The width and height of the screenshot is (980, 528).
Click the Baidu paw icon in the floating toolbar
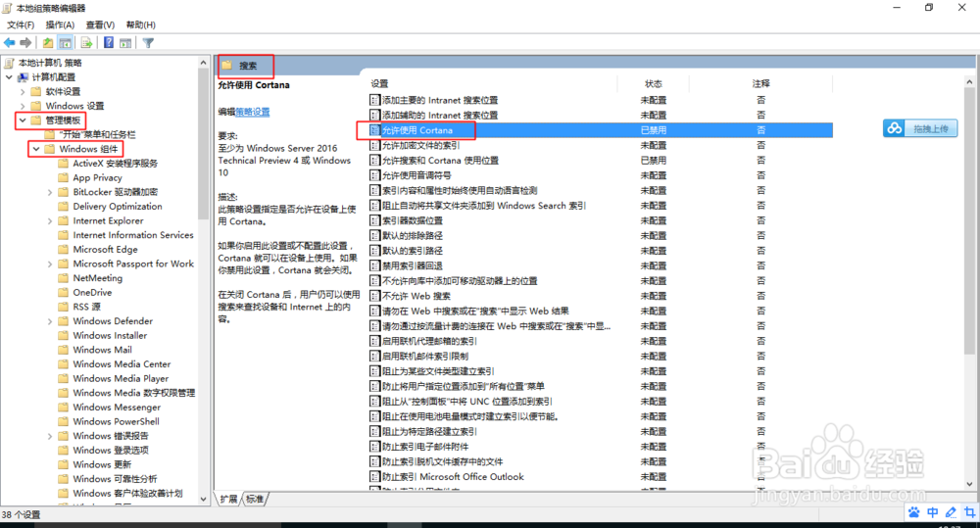coord(914,512)
